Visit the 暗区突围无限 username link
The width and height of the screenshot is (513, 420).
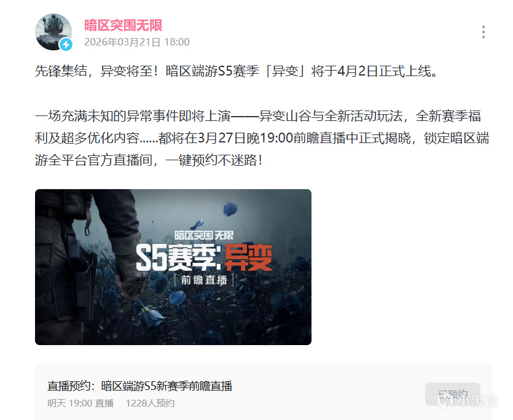tap(123, 25)
